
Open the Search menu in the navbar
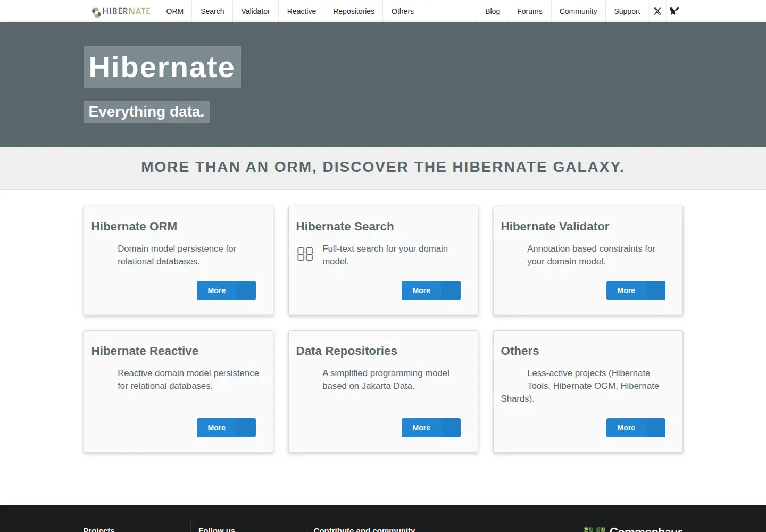coord(212,11)
